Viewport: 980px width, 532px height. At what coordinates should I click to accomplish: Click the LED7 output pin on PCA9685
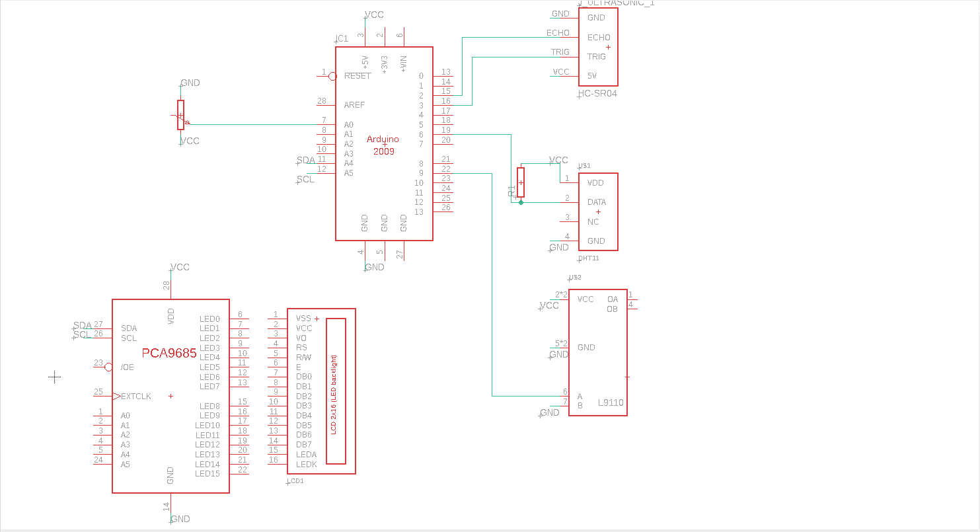point(209,387)
